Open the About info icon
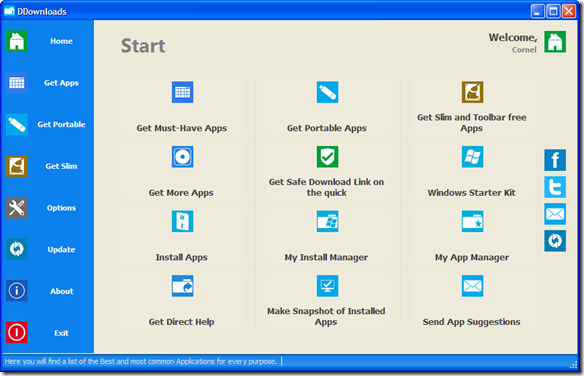The width and height of the screenshot is (584, 376). (x=17, y=291)
